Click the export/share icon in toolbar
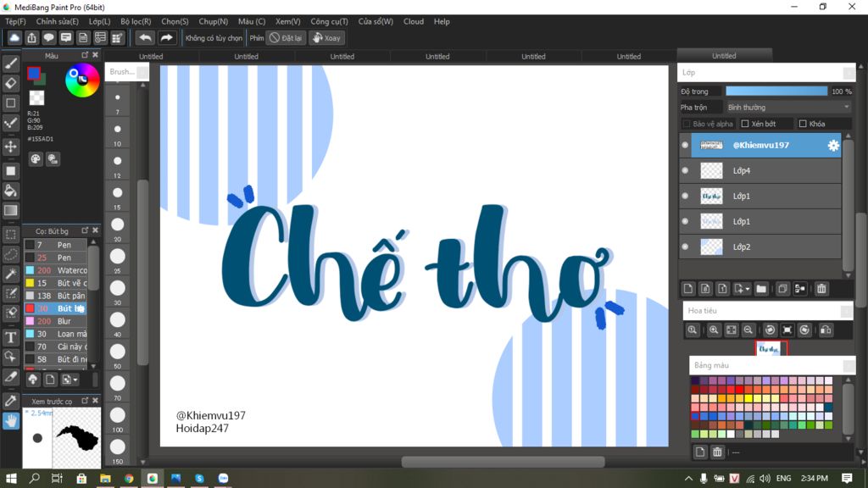Viewport: 868px width, 488px height. pos(31,37)
